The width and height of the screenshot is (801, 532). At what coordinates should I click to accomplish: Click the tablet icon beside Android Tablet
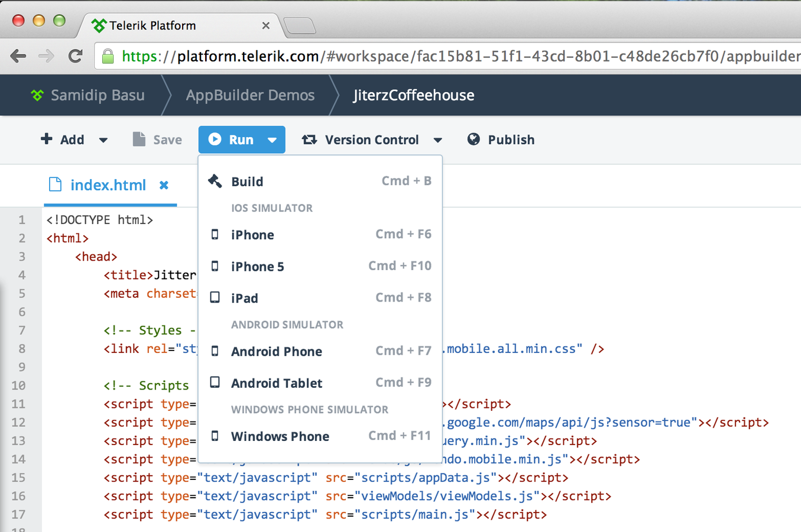(215, 382)
